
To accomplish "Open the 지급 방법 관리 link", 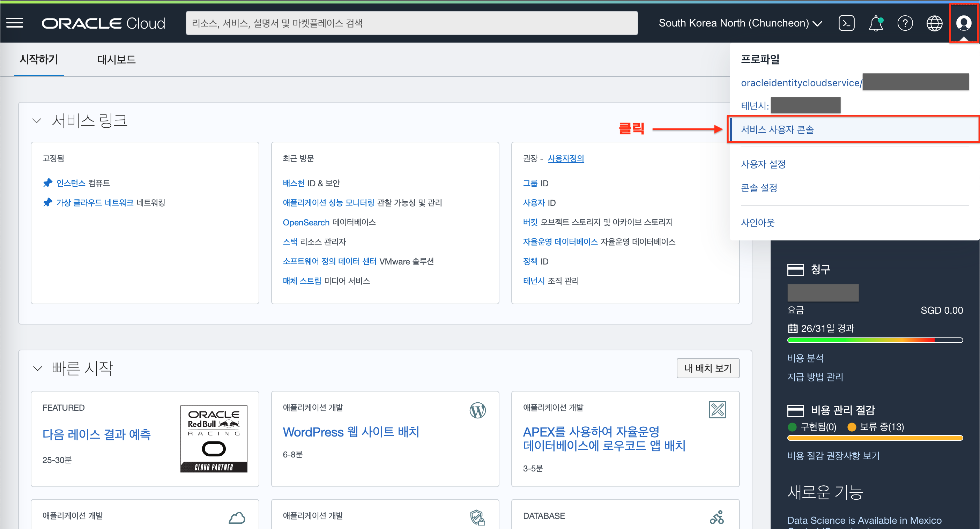I will point(815,377).
